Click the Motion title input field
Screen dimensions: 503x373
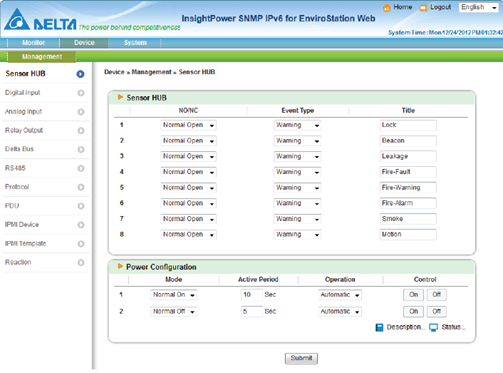tap(408, 235)
